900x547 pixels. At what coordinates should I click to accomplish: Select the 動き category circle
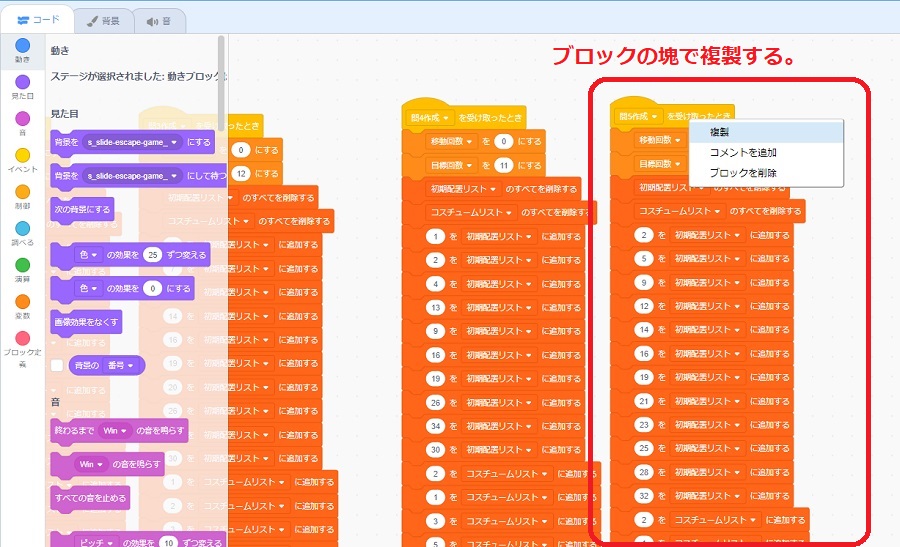22,45
